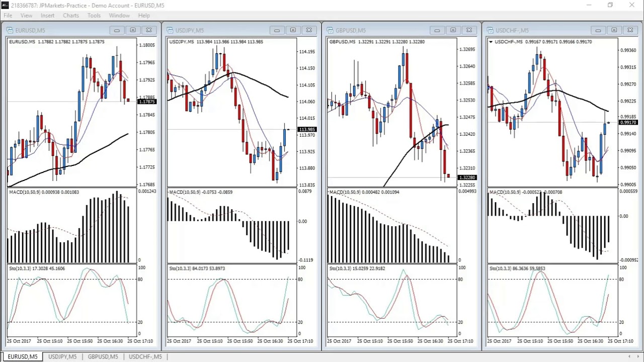Click the EURUSD,M5 quote header text
This screenshot has width=644, height=362.
57,42
